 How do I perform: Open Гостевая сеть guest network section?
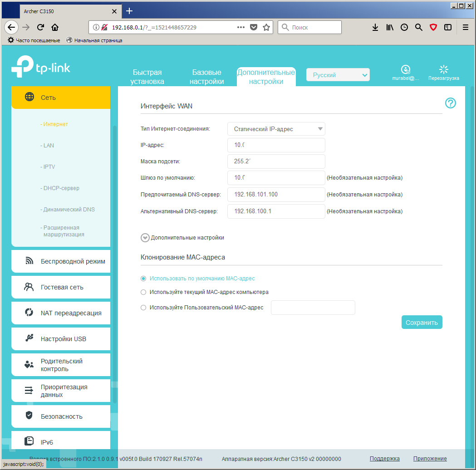pyautogui.click(x=61, y=287)
